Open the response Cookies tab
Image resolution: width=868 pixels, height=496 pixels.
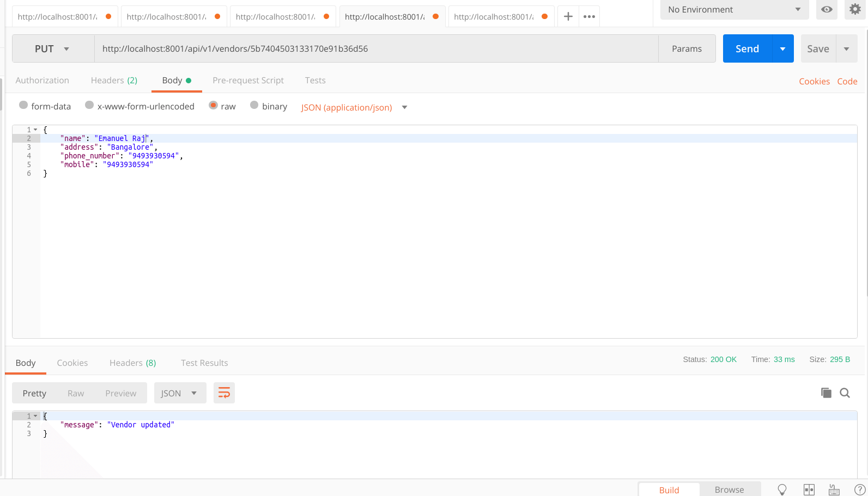(x=72, y=363)
